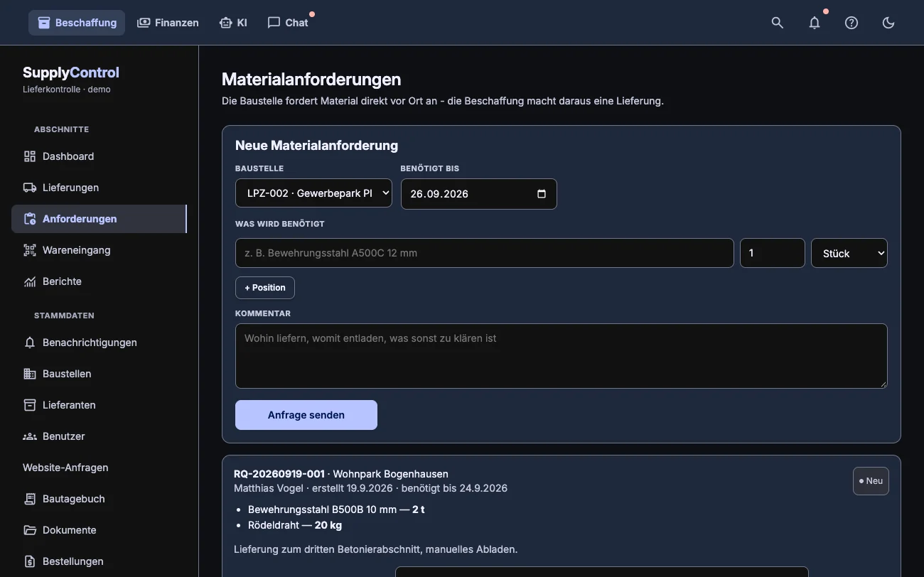Viewport: 924px width, 577px height.
Task: Click the help question mark icon
Action: [852, 23]
